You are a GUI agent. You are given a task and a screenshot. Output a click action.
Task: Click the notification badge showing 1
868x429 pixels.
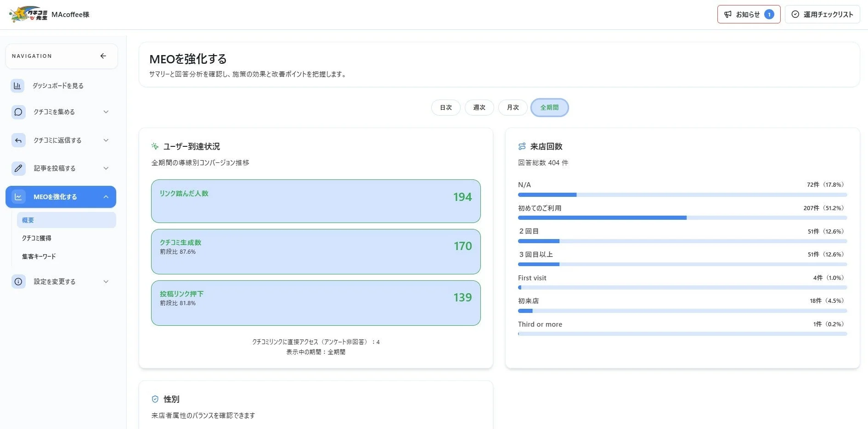[769, 15]
